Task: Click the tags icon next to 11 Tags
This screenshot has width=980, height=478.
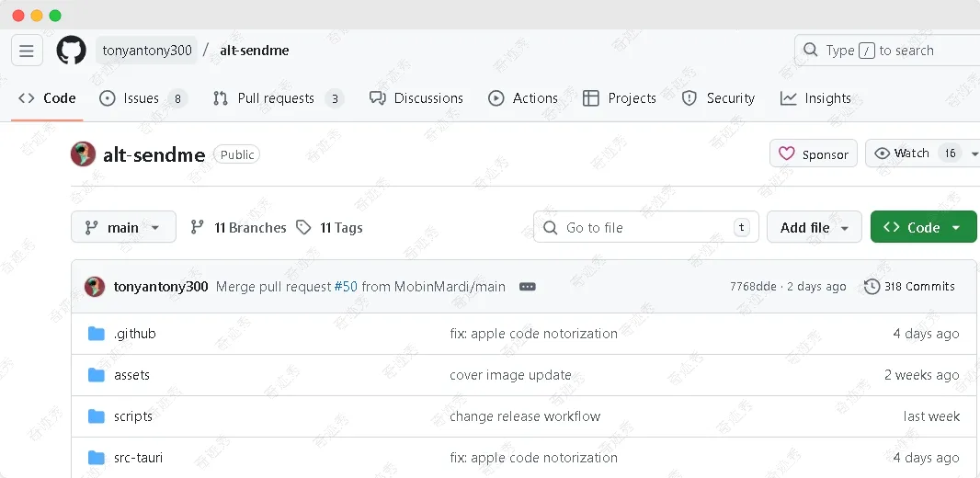Action: (303, 227)
